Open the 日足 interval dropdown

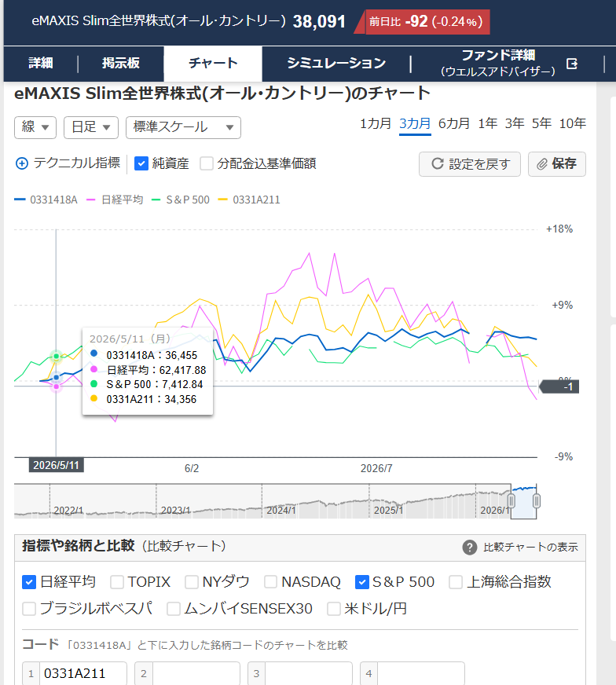click(x=91, y=127)
